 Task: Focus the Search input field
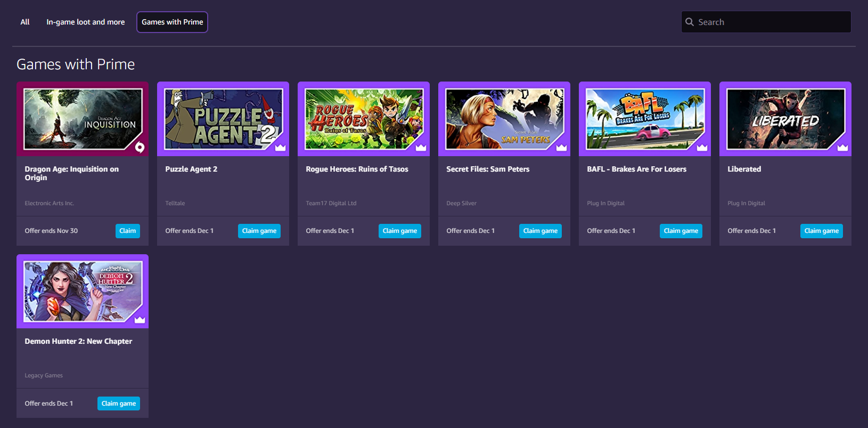click(x=766, y=22)
